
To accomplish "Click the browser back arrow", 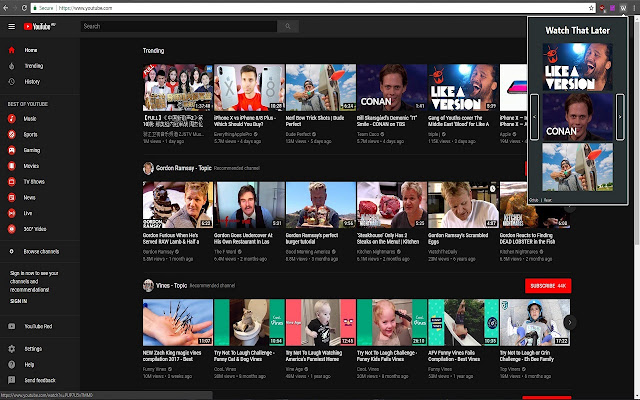I will click(x=5, y=8).
